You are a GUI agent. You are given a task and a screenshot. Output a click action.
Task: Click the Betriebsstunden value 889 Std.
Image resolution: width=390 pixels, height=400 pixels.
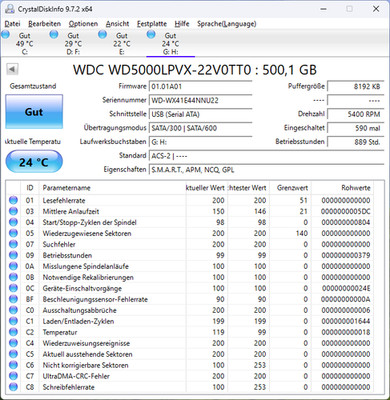coord(356,142)
